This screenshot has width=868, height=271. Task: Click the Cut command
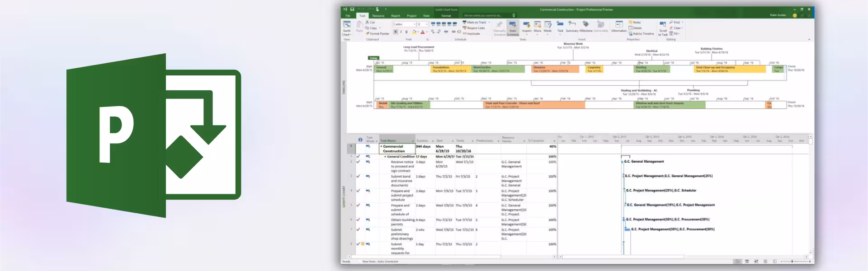[370, 22]
